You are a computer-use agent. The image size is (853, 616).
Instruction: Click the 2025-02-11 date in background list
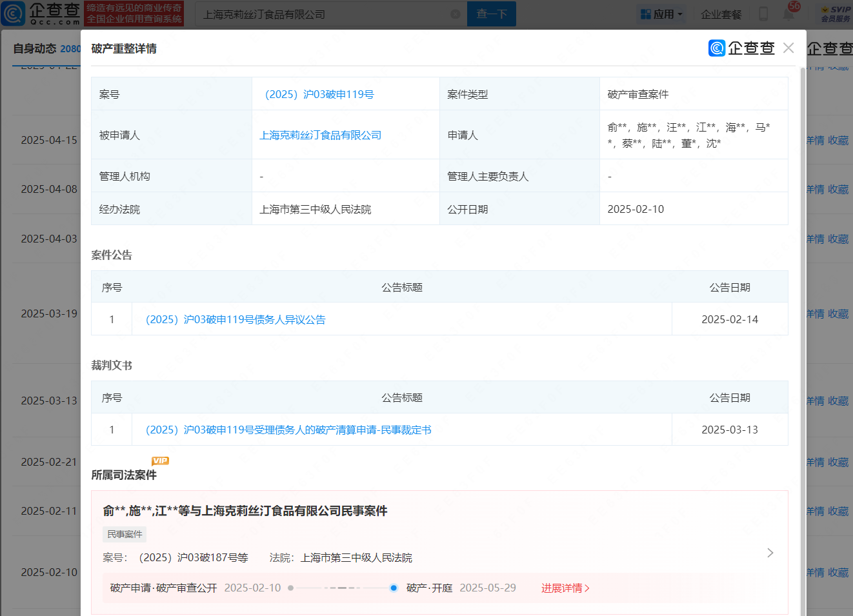(x=49, y=511)
